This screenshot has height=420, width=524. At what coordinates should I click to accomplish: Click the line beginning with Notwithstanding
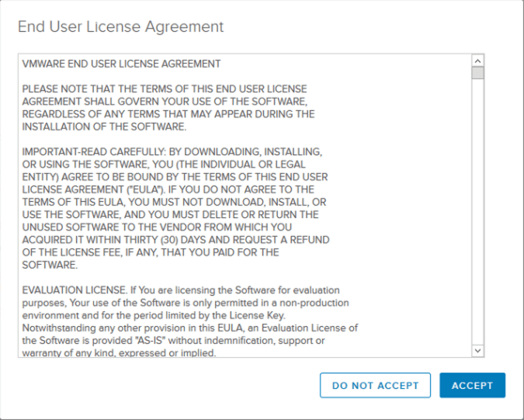187,328
